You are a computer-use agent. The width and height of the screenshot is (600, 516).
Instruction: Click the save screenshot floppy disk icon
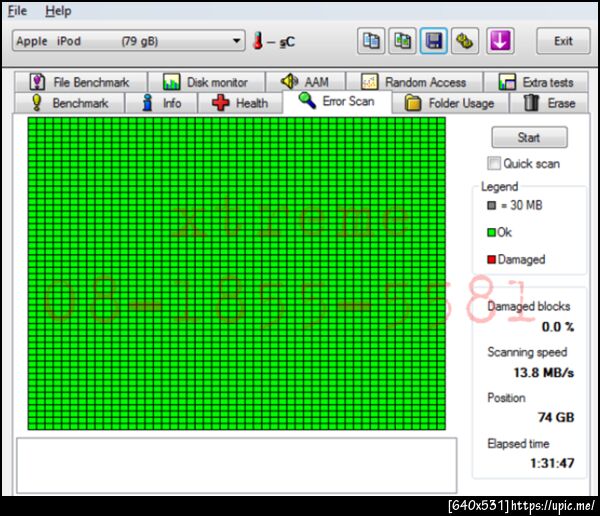coord(434,41)
